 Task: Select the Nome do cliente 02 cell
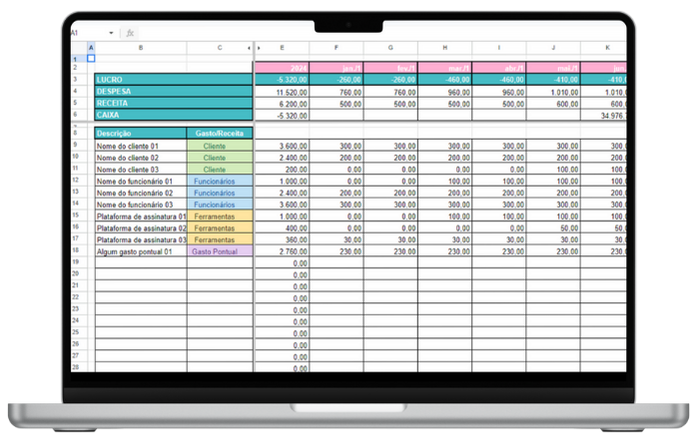click(141, 158)
